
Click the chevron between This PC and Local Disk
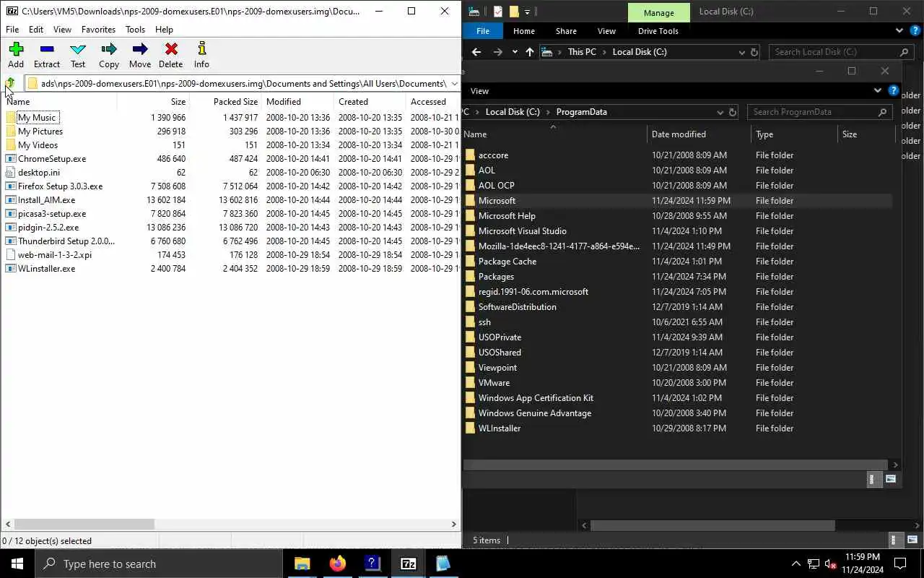(x=604, y=52)
